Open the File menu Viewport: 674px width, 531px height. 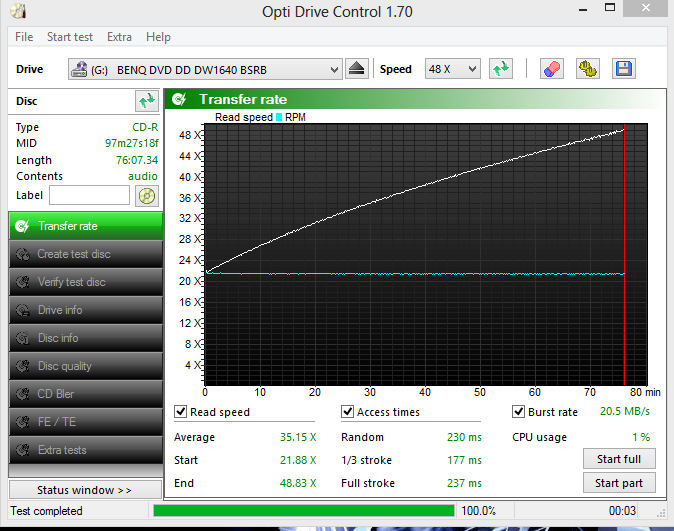(x=24, y=37)
